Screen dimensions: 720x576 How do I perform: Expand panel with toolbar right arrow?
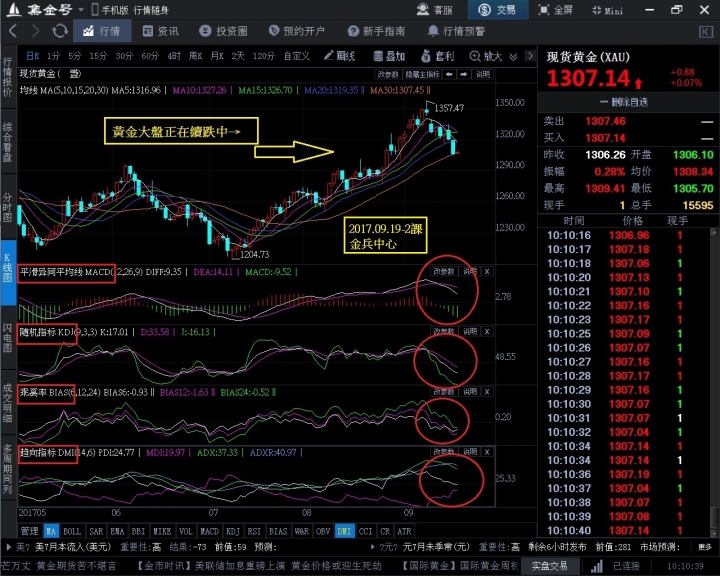click(x=530, y=56)
